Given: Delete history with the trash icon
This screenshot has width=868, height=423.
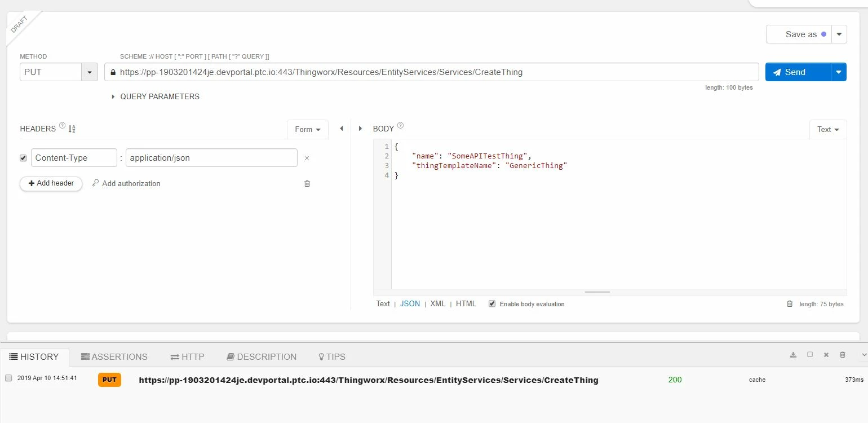Looking at the screenshot, I should [843, 355].
